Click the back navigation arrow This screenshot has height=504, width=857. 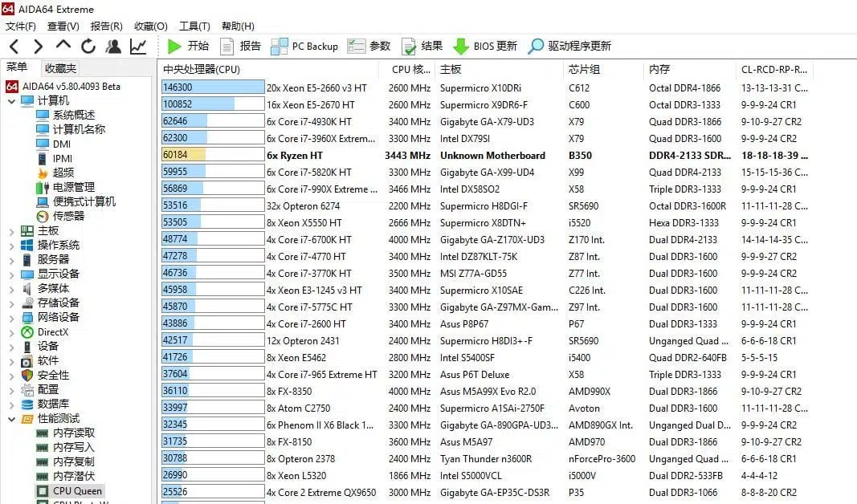pyautogui.click(x=14, y=47)
